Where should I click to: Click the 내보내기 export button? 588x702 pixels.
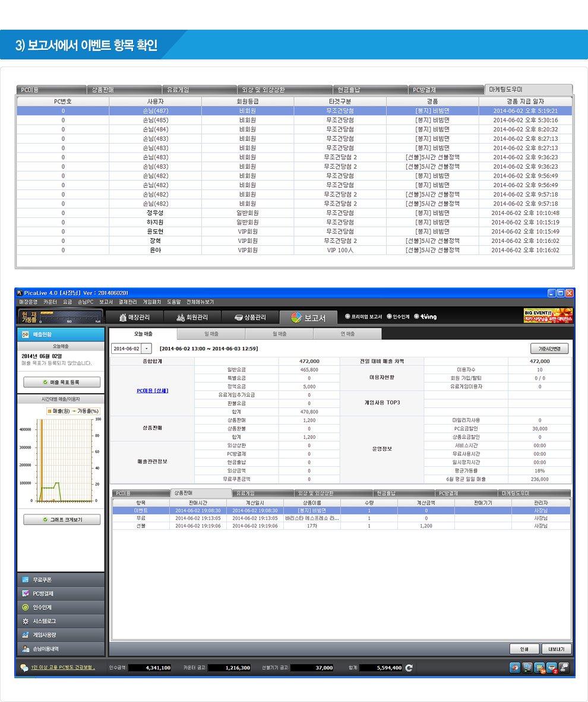click(559, 649)
